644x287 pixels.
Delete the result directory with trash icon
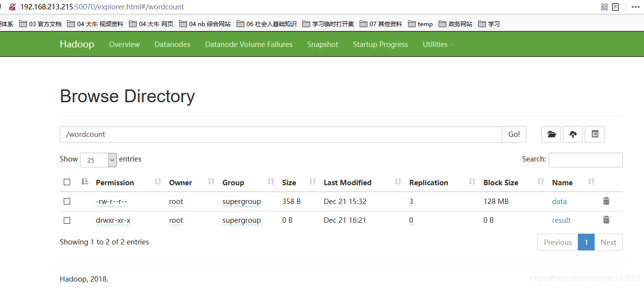point(606,220)
